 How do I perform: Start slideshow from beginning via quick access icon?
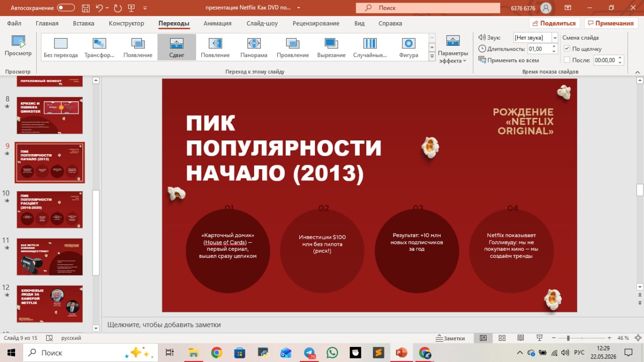click(x=131, y=8)
